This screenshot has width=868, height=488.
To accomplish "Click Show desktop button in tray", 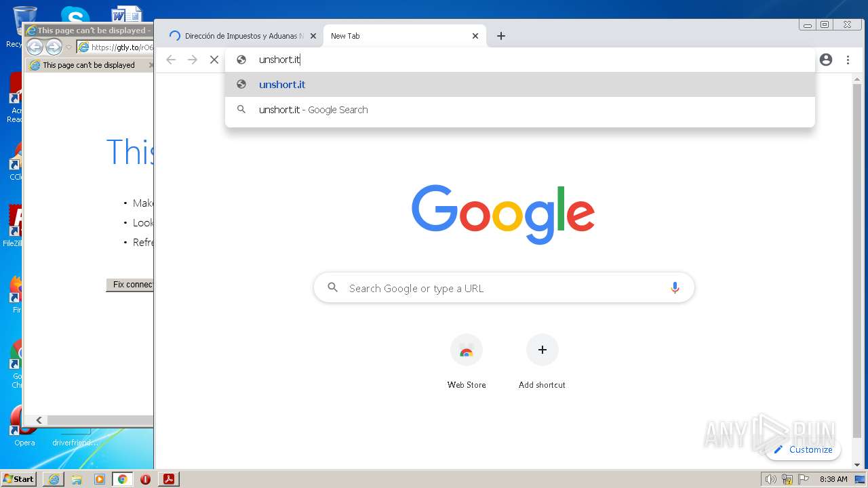I will [861, 479].
